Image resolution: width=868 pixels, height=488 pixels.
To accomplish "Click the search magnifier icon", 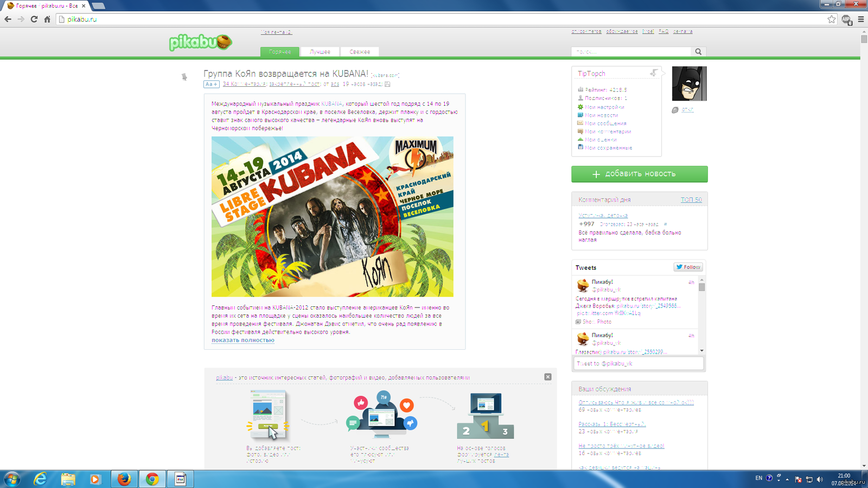I will tap(698, 52).
